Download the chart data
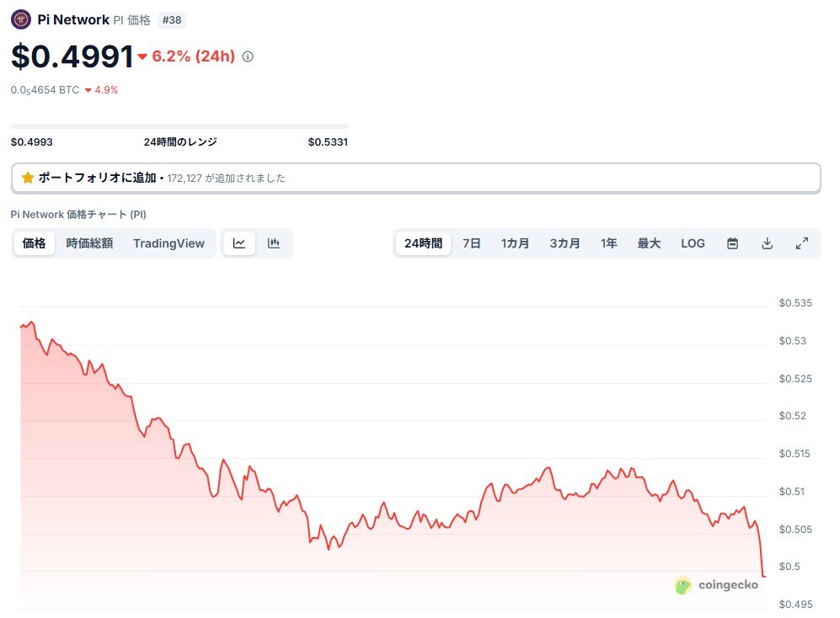 click(x=768, y=243)
